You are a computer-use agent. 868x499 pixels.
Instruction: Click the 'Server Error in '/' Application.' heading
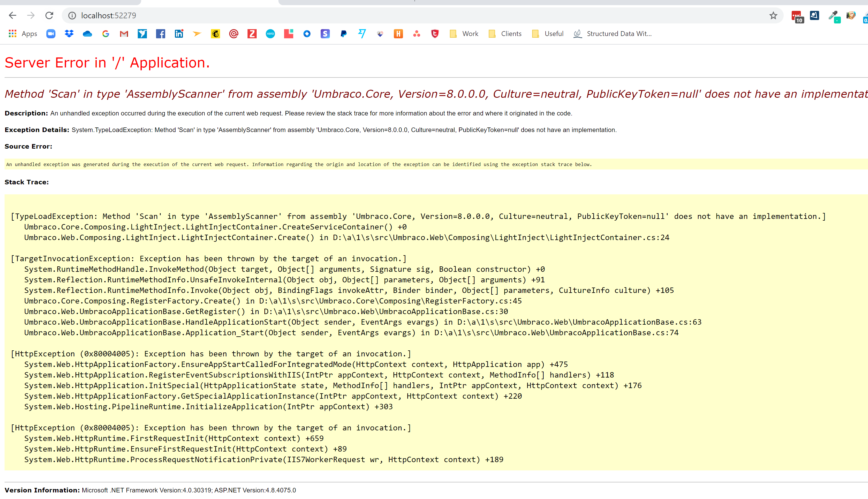107,63
